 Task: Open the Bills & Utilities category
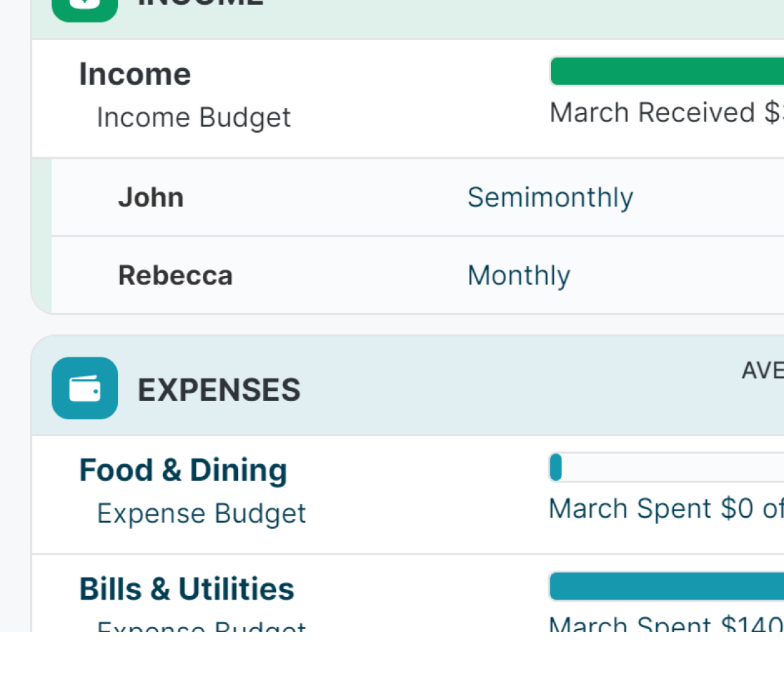[187, 589]
